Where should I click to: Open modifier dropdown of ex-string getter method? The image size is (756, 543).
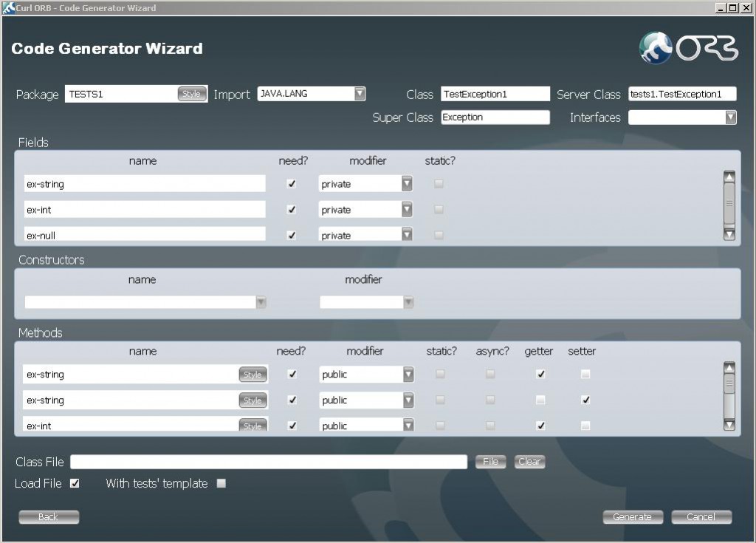point(408,374)
